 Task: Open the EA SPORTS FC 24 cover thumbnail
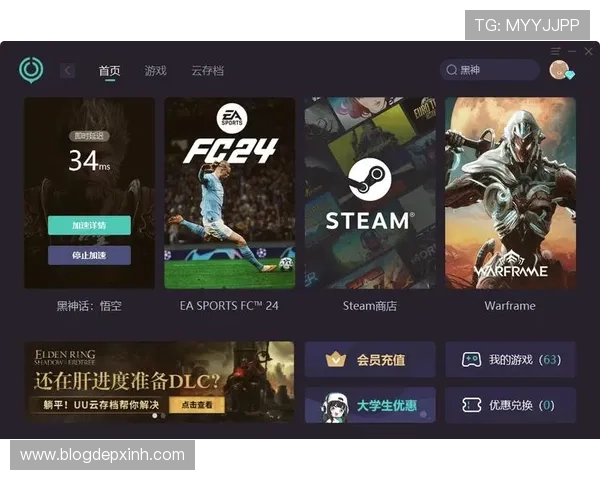point(230,193)
